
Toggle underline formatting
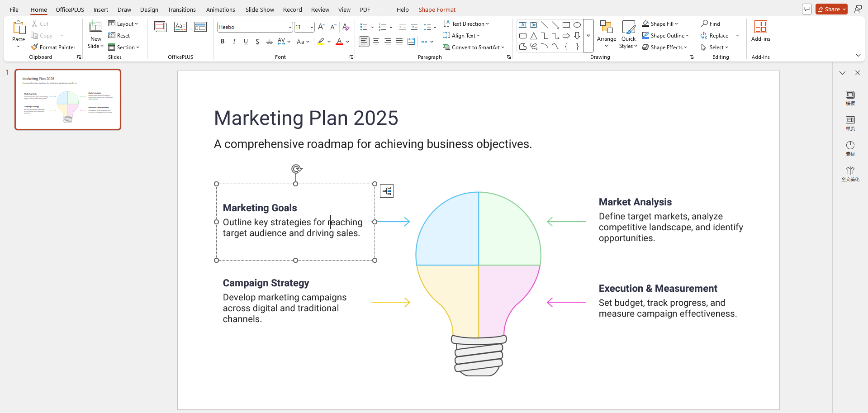(246, 42)
